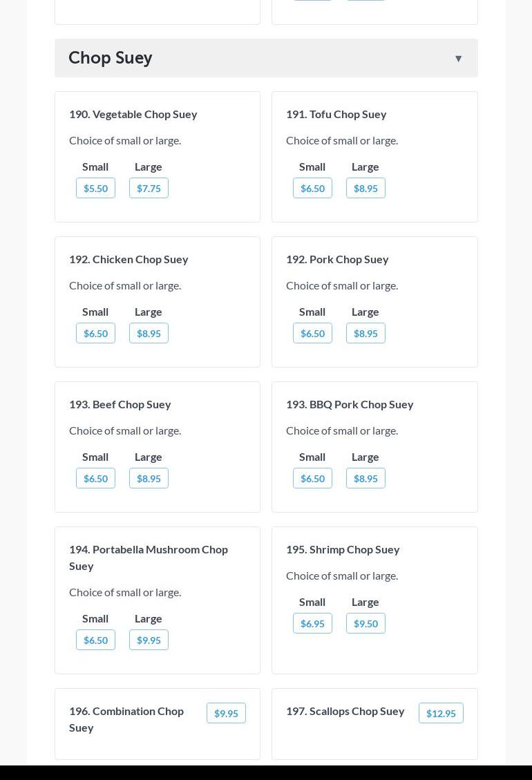Select small Vegetable Chop Suey $5.50
The height and width of the screenshot is (780, 532).
[x=95, y=188]
